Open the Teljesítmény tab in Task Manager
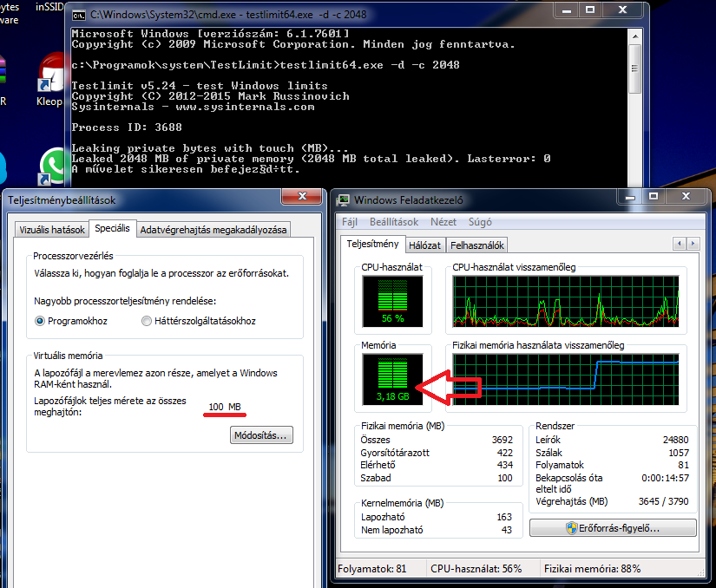Screen dimensions: 716x588 click(x=372, y=244)
